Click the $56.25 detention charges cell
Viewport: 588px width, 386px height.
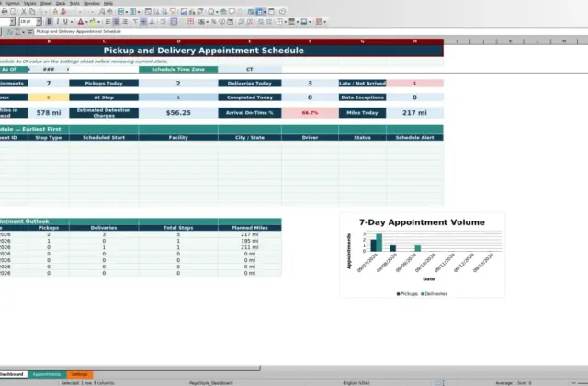click(178, 112)
